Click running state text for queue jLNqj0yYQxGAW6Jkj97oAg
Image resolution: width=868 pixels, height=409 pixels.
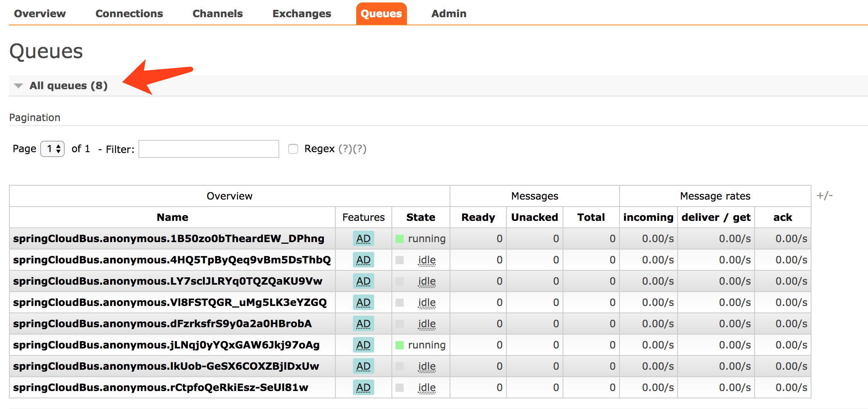(x=427, y=345)
